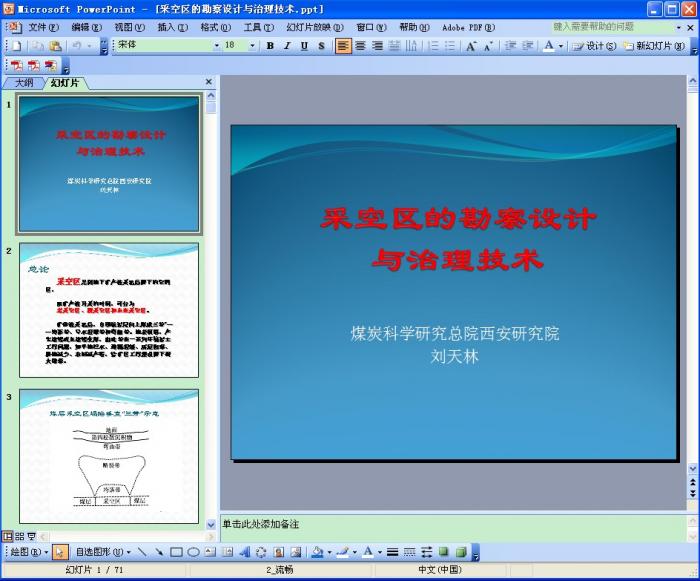
Task: Click the increase font size icon
Action: tap(471, 46)
